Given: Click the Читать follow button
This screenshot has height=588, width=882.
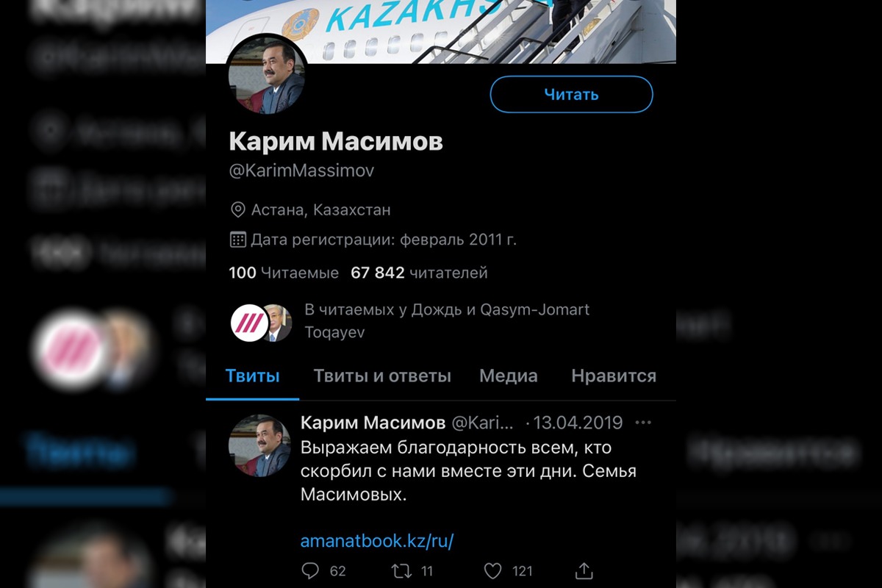Looking at the screenshot, I should tap(571, 94).
